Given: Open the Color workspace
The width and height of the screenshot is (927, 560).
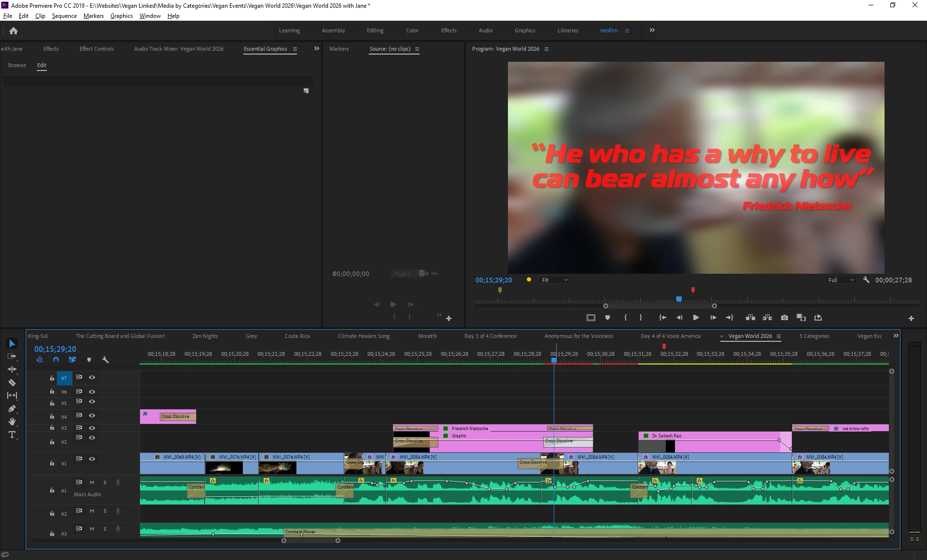Looking at the screenshot, I should pyautogui.click(x=412, y=30).
